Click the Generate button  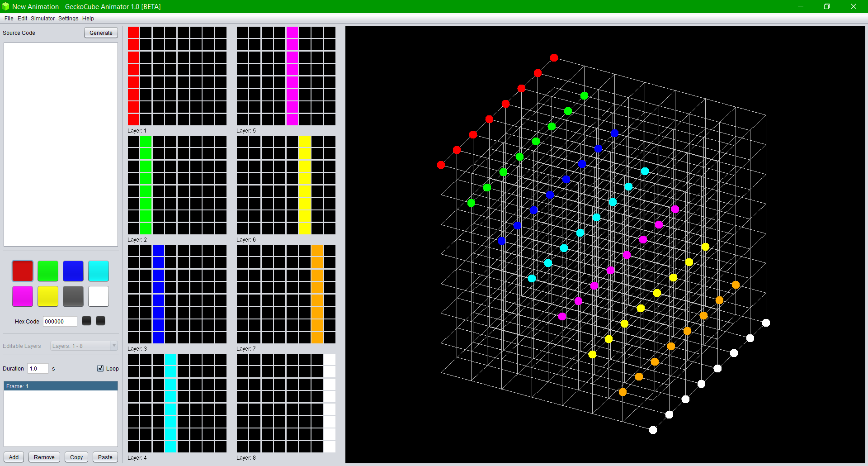coord(100,33)
